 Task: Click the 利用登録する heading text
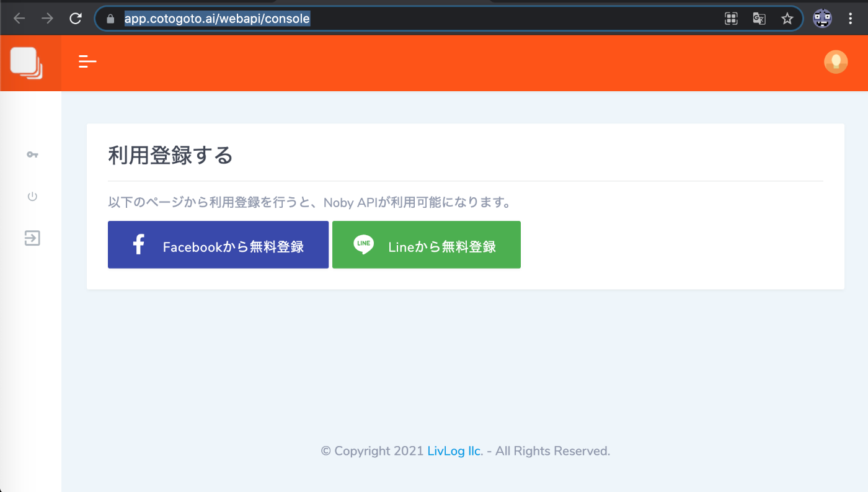click(170, 155)
